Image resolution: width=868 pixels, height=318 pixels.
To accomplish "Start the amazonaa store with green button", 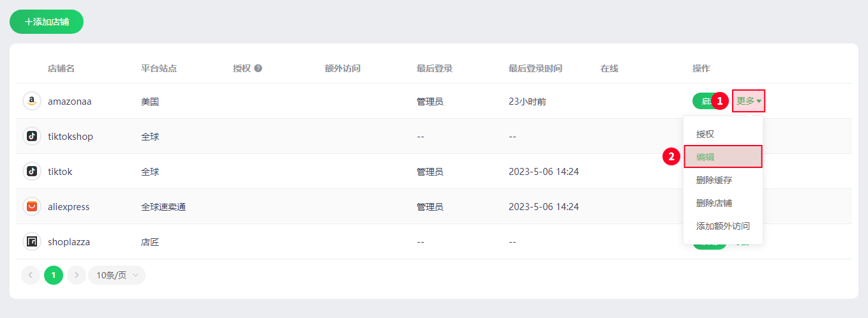I will click(705, 101).
